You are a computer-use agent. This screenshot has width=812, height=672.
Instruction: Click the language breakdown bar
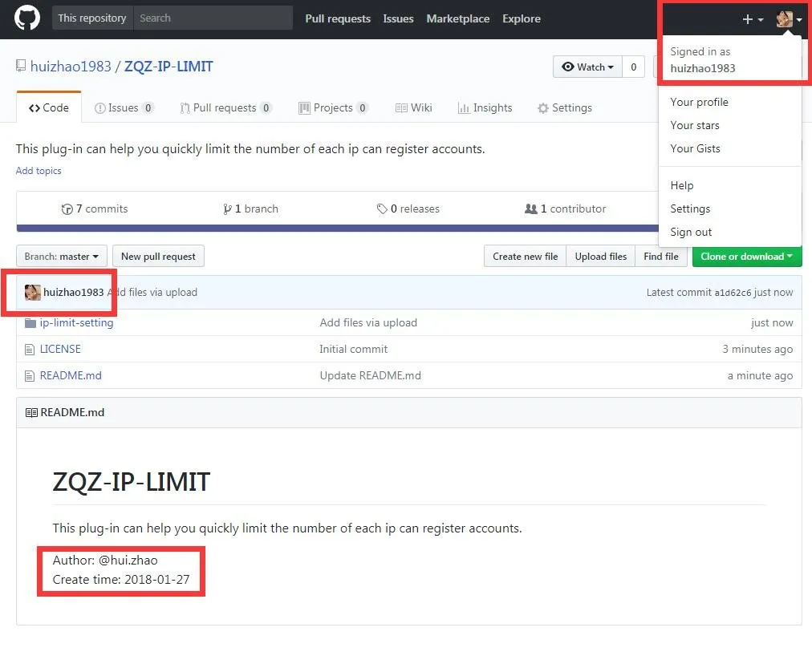(x=337, y=228)
